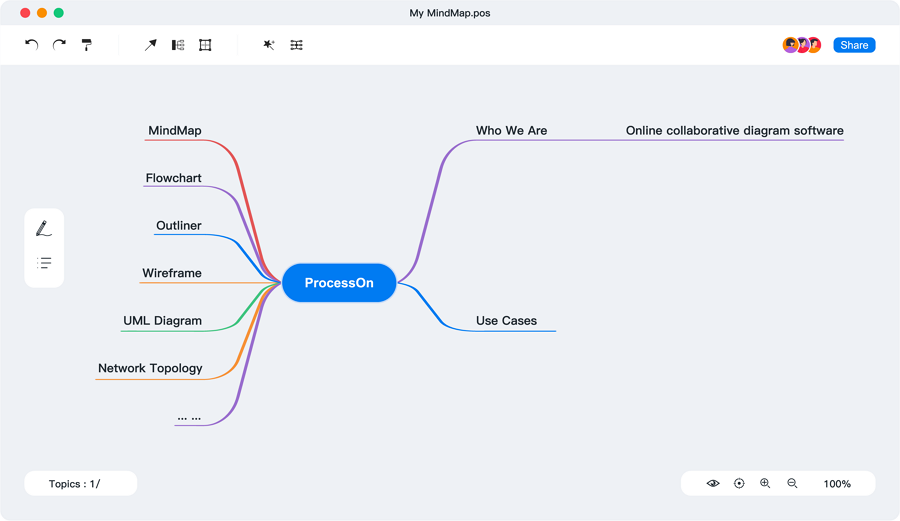Click the magic wand style icon
Screen dimensions: 900x521
tap(269, 45)
